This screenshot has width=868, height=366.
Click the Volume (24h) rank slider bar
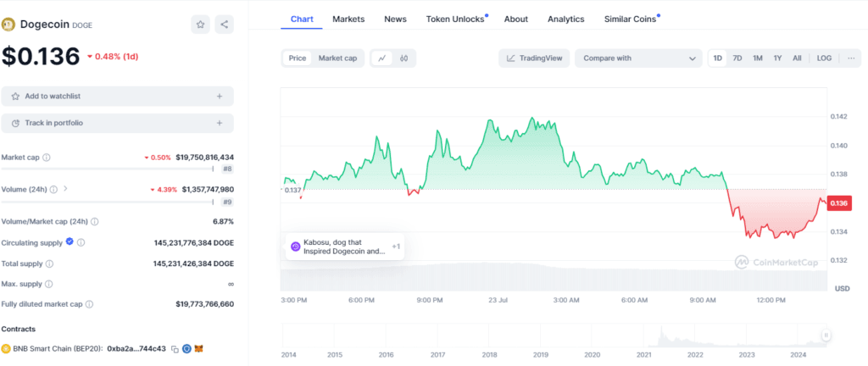(x=108, y=202)
